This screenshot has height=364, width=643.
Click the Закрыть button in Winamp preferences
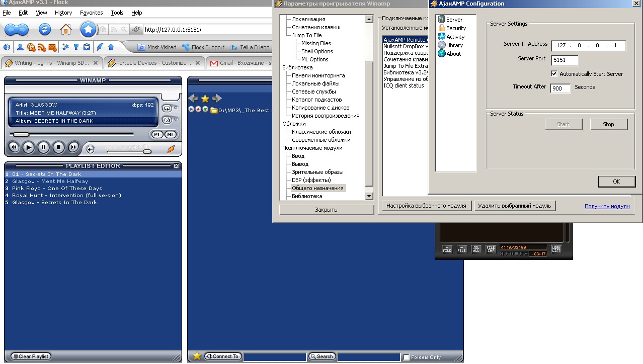326,210
